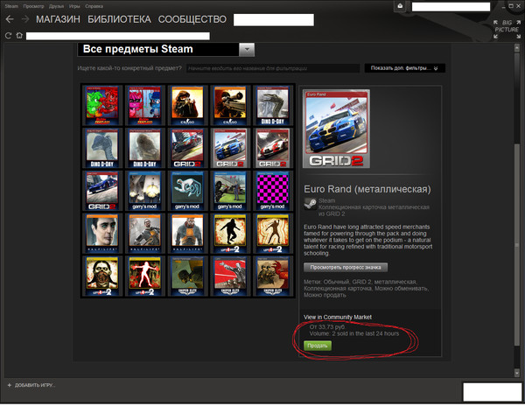Image resolution: width=525 pixels, height=420 pixels.
Task: Select the GRID 2 red-black race car card
Action: point(187,148)
